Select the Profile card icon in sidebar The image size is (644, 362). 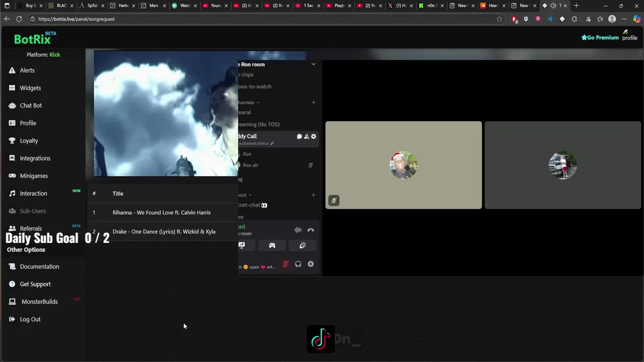coord(12,123)
